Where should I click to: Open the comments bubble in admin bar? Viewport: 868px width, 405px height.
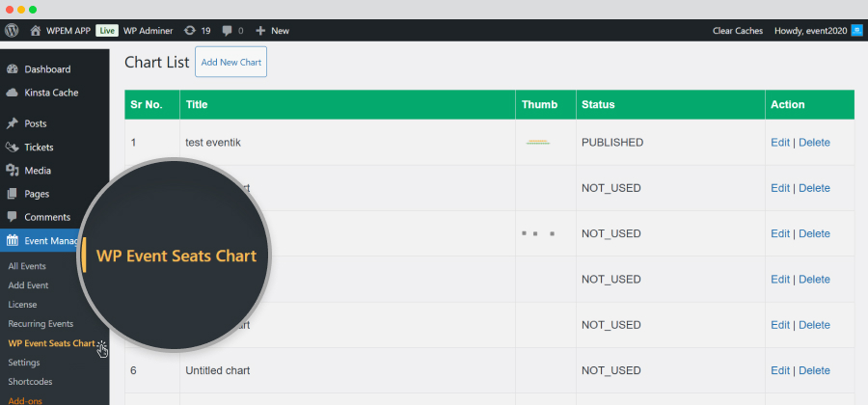tap(227, 31)
